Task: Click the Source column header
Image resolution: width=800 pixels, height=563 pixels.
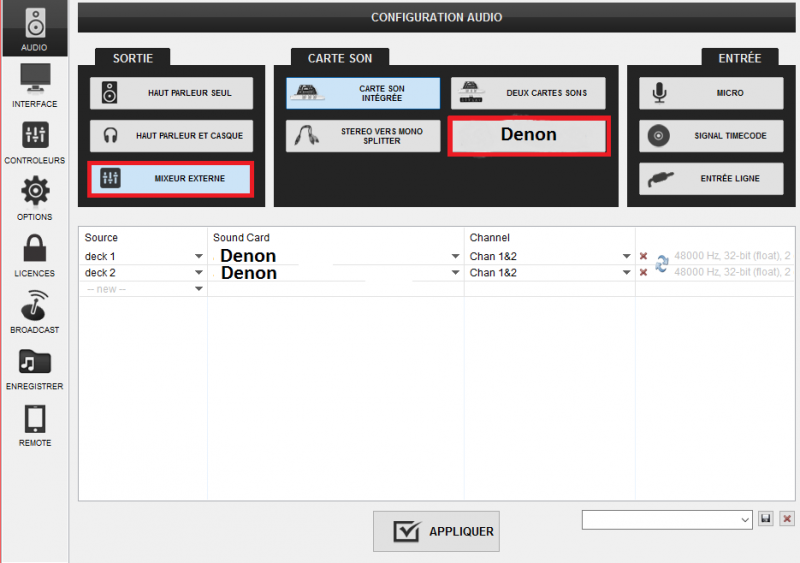Action: point(101,237)
